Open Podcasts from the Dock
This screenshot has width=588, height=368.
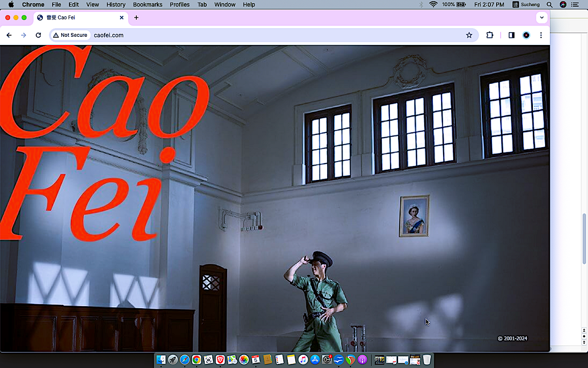362,360
